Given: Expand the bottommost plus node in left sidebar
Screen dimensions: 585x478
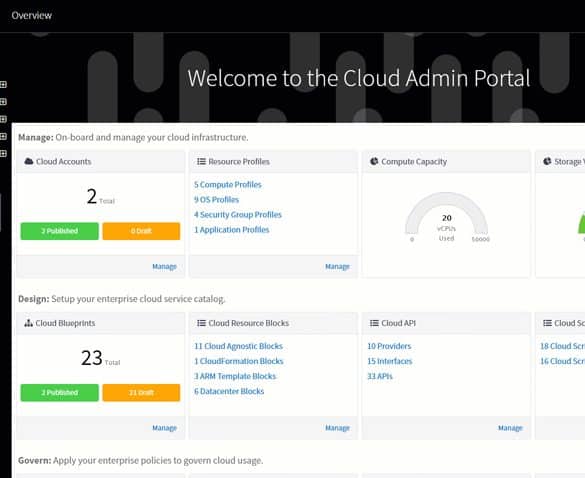Looking at the screenshot, I should click(3, 153).
